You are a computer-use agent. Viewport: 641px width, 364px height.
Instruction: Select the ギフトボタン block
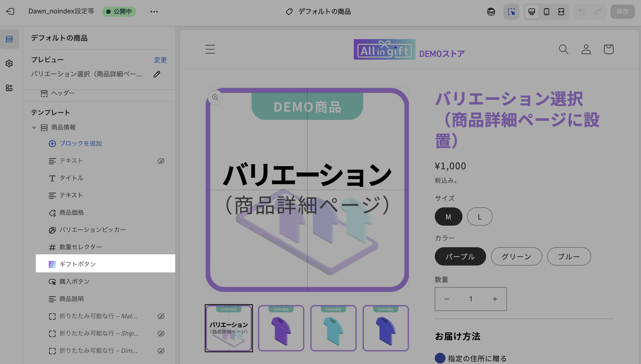point(78,264)
